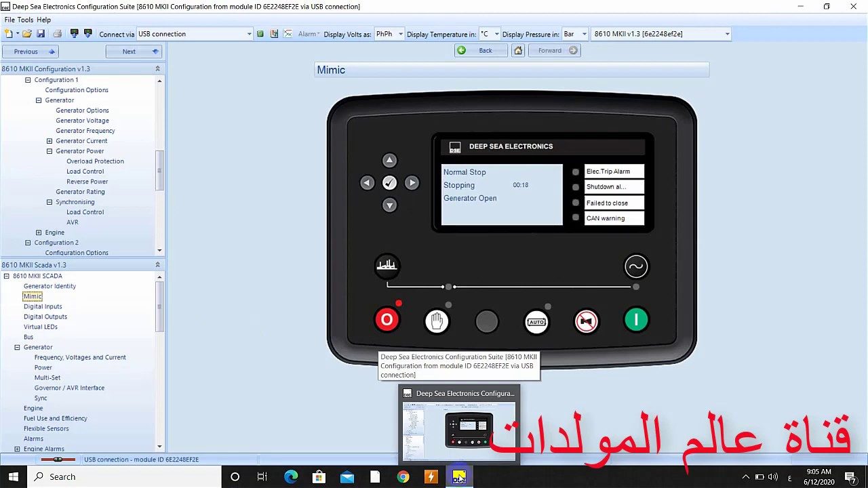
Task: Click the green connect icon
Action: click(260, 34)
